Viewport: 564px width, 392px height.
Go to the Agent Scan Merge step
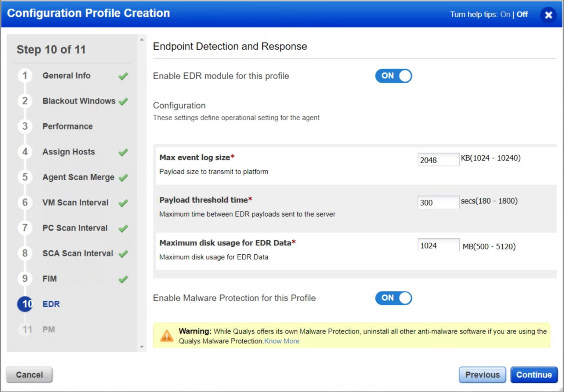tap(78, 177)
